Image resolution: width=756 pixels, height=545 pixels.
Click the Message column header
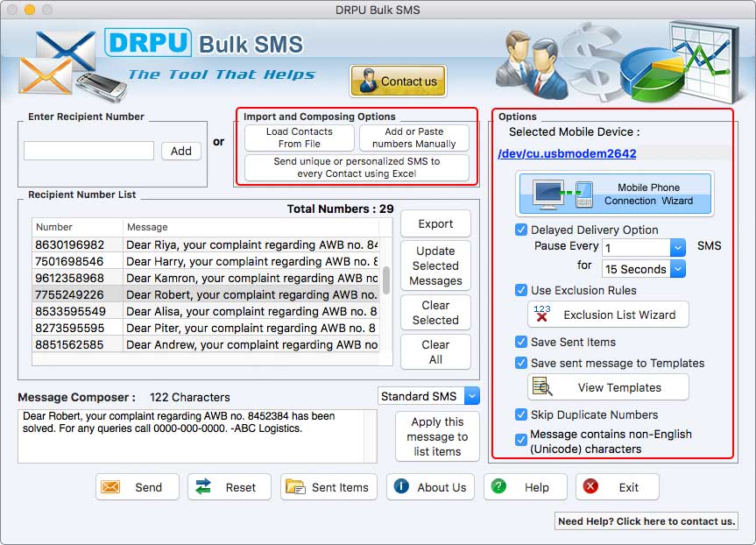click(x=251, y=227)
